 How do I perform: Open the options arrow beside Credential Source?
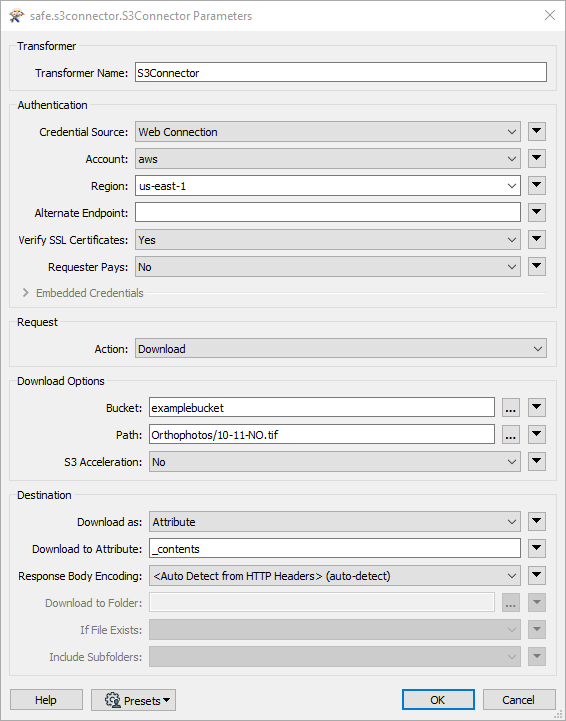click(x=537, y=132)
